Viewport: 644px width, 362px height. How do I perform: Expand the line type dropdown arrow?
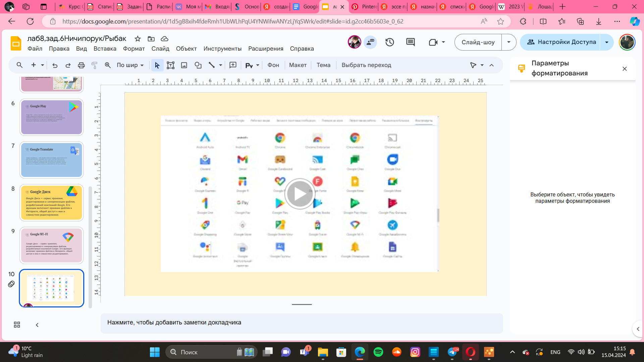[x=221, y=65]
